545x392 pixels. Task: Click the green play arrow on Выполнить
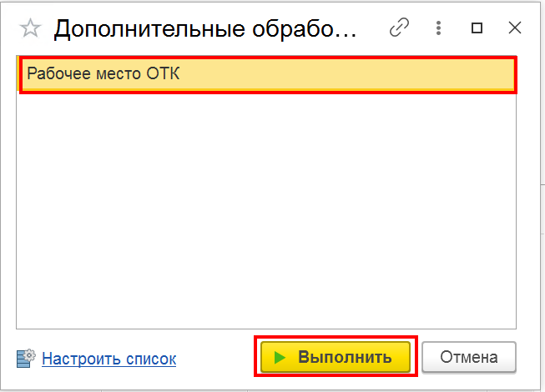(x=280, y=357)
